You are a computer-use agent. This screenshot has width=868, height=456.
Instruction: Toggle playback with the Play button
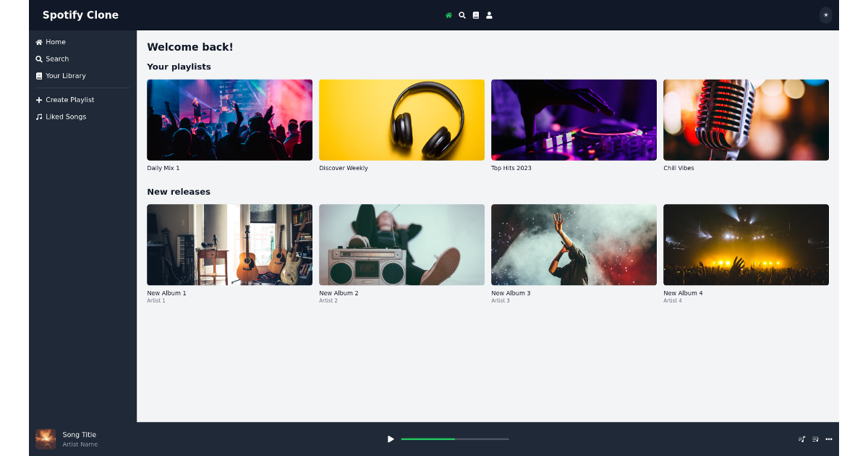[391, 439]
